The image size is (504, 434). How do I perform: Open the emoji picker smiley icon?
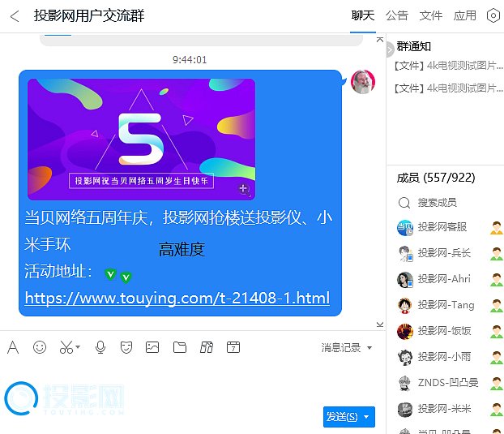pyautogui.click(x=40, y=347)
